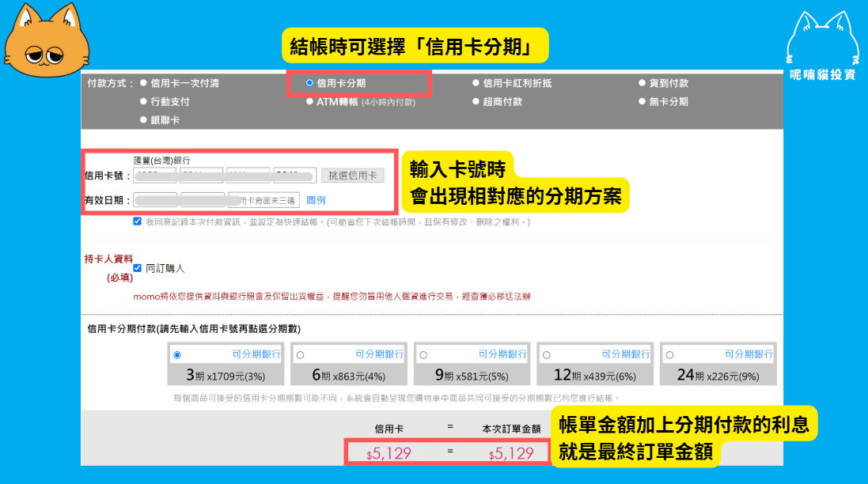Choose the 3期 x1709元 installment plan

point(177,355)
